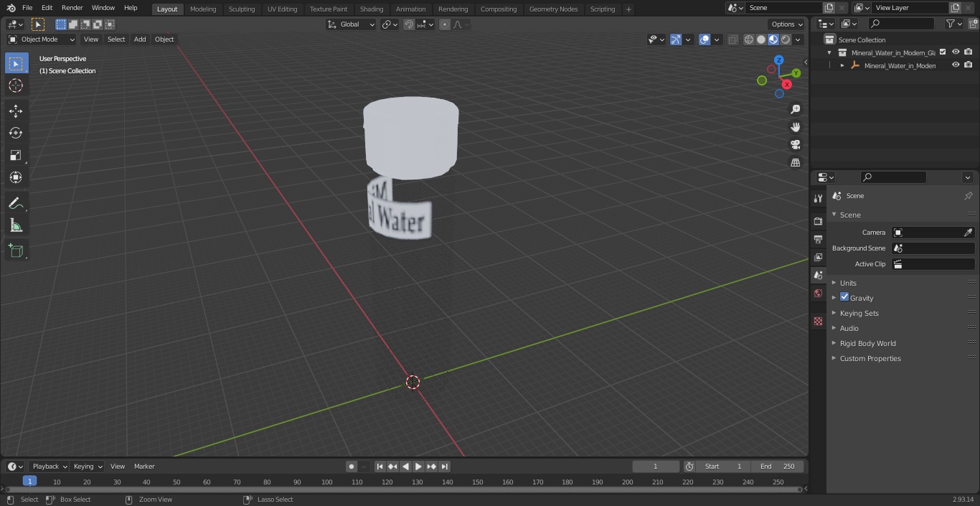Open the Render menu
This screenshot has width=980, height=506.
(72, 8)
